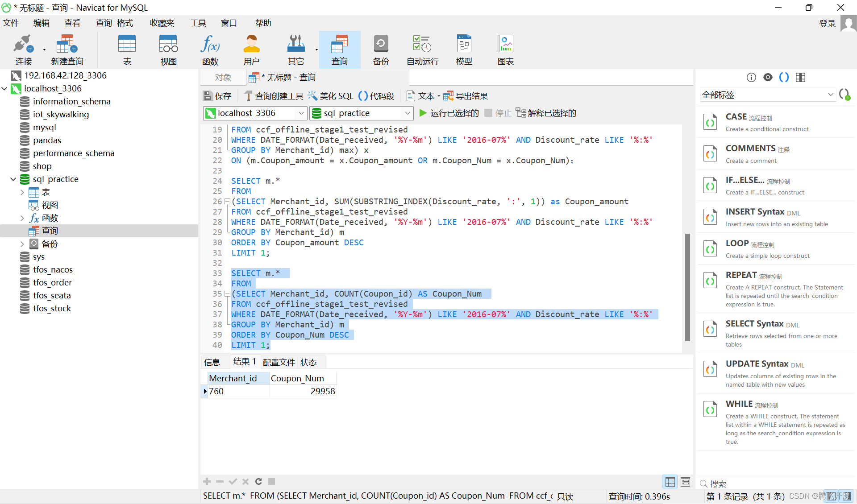
Task: Open the 编辑 menu
Action: [42, 23]
